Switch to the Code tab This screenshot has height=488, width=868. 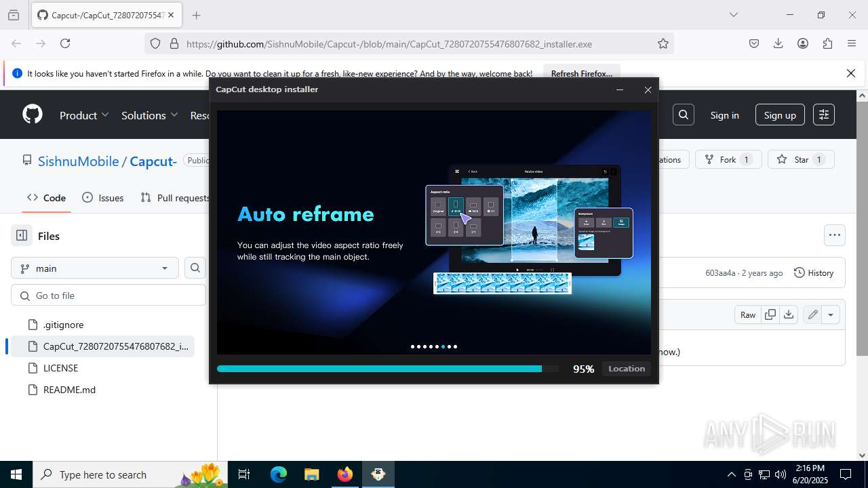[x=46, y=197]
